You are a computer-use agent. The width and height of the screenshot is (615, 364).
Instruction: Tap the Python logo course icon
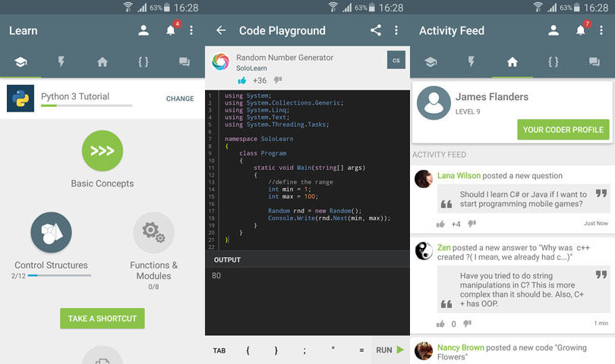[x=20, y=99]
